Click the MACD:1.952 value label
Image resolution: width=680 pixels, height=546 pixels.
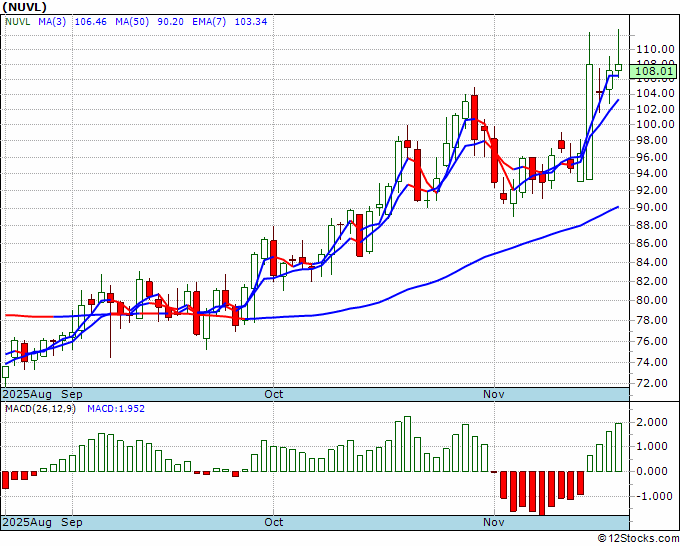pos(116,409)
